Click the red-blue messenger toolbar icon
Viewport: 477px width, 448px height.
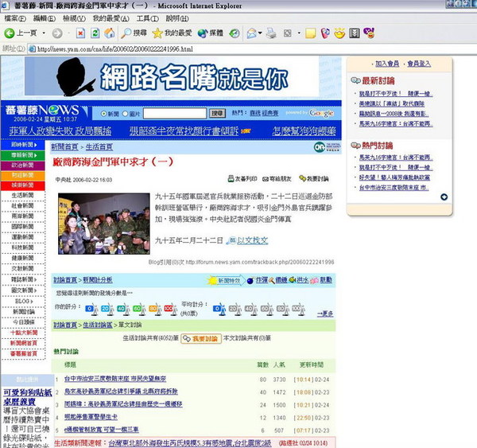click(325, 33)
